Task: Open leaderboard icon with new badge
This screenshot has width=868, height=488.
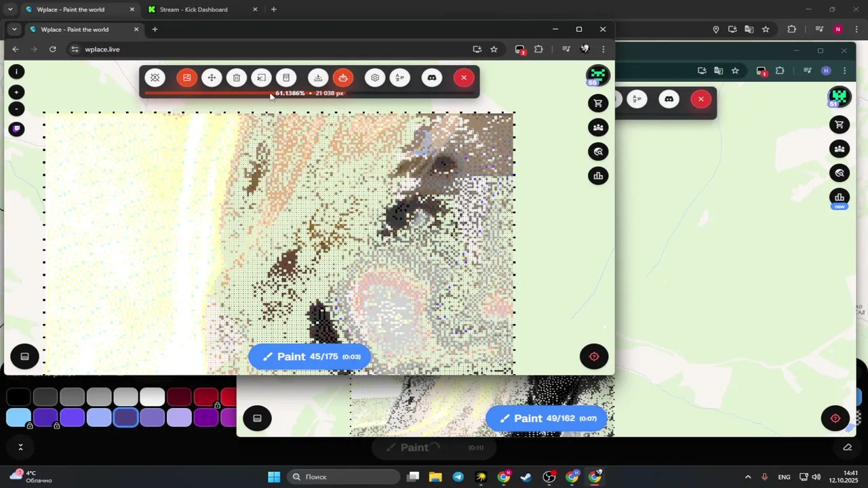Action: 840,199
